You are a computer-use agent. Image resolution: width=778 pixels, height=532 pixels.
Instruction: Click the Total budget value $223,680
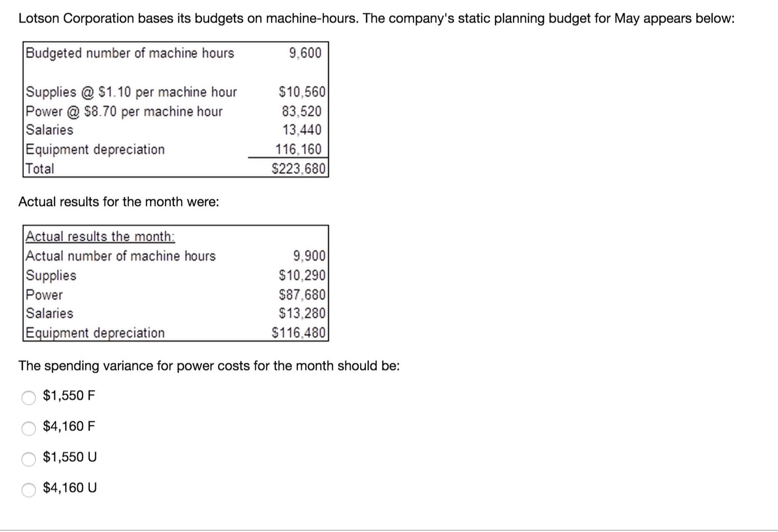coord(298,168)
